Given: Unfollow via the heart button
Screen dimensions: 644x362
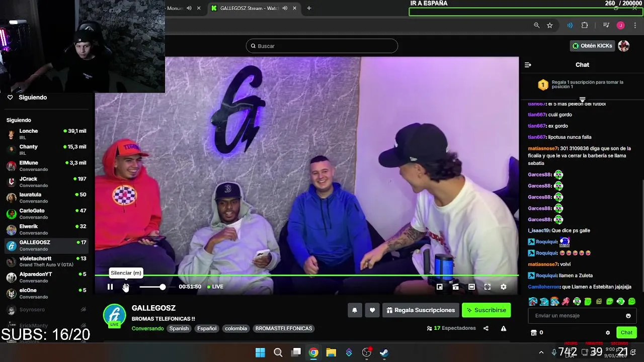Looking at the screenshot, I should pos(372,310).
